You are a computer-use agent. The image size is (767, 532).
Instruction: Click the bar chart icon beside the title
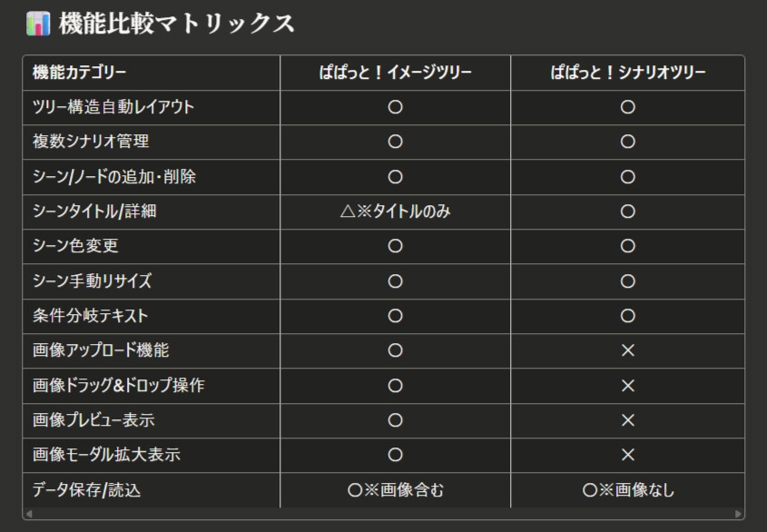click(x=38, y=24)
